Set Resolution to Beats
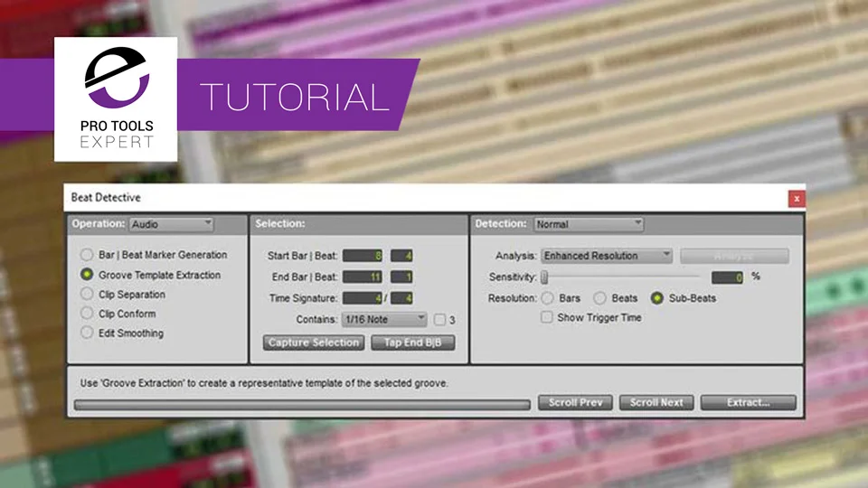Image resolution: width=868 pixels, height=488 pixels. tap(599, 298)
